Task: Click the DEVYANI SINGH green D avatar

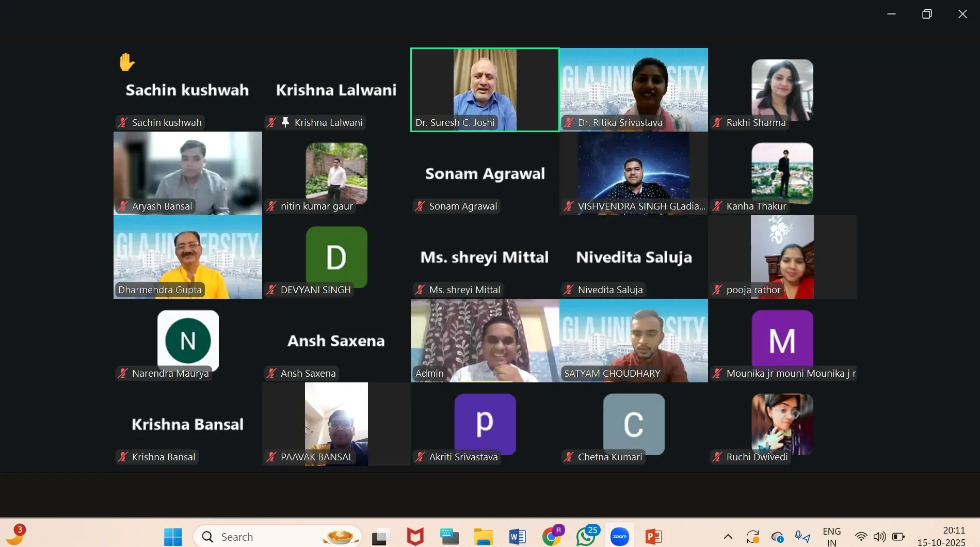Action: [x=336, y=256]
